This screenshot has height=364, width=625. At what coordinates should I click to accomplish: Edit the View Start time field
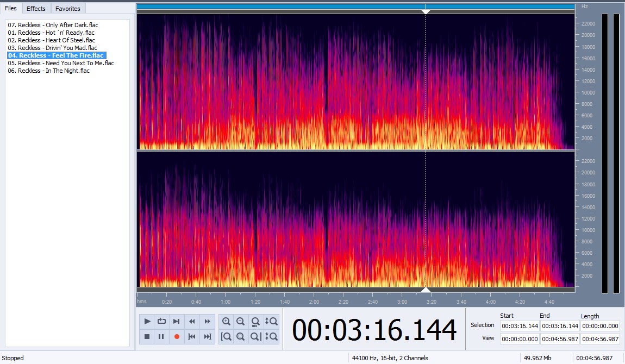coord(520,339)
